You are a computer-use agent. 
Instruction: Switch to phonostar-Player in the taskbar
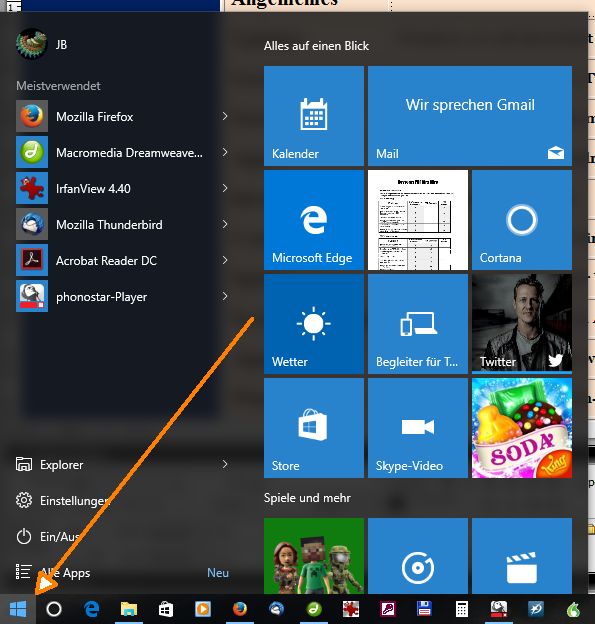click(x=499, y=609)
